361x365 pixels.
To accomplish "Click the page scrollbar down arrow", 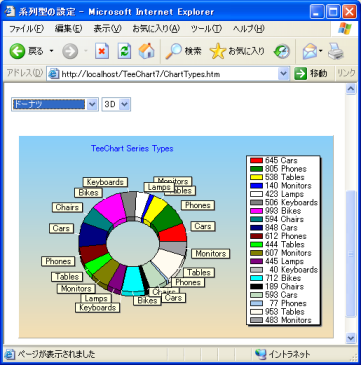I will tap(351, 338).
